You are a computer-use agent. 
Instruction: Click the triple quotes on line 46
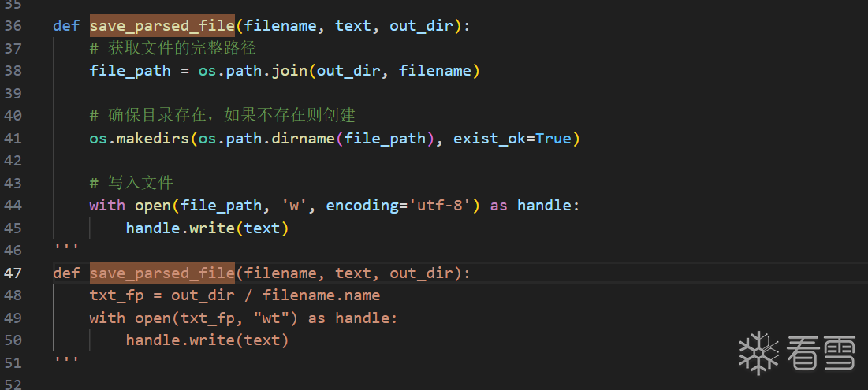66,247
